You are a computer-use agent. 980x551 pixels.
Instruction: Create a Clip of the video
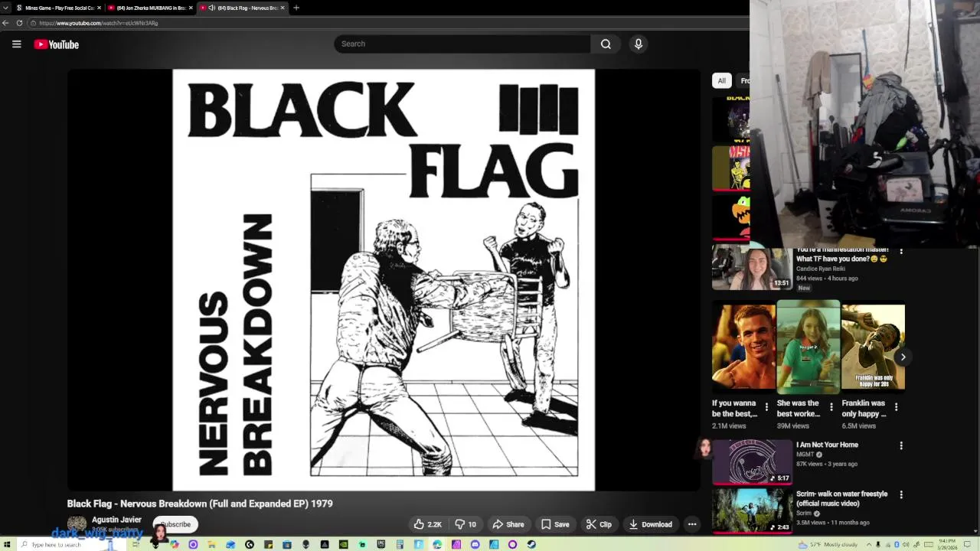click(x=599, y=524)
